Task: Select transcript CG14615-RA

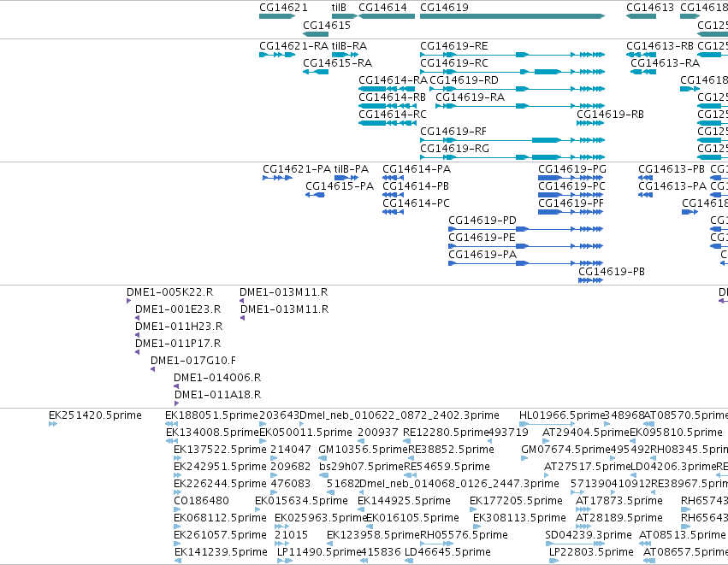Action: (316, 72)
